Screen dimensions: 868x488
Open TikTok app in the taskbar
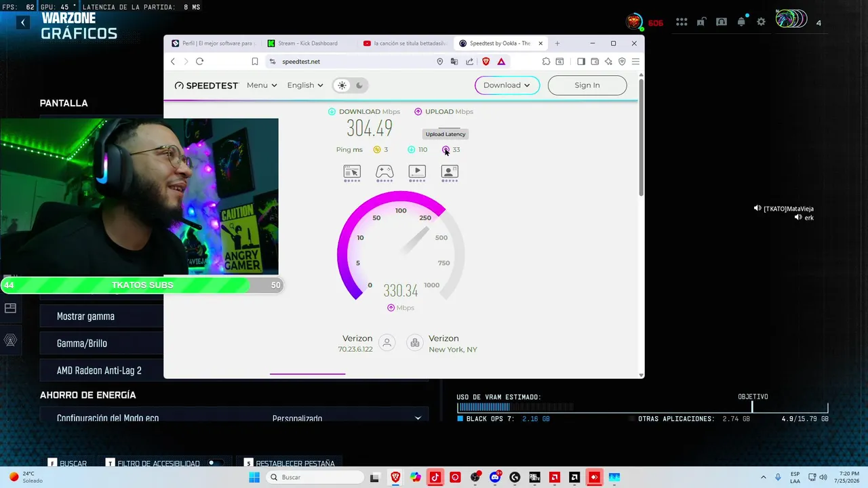click(435, 477)
